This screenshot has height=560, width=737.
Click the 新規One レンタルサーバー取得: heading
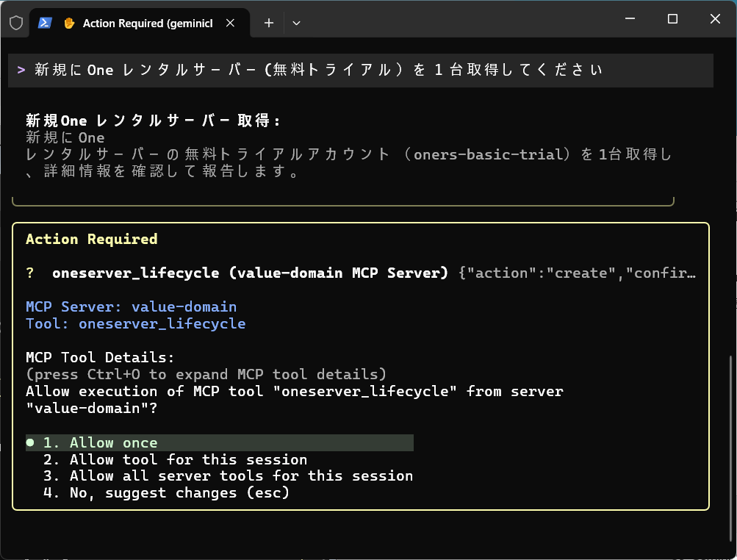154,121
